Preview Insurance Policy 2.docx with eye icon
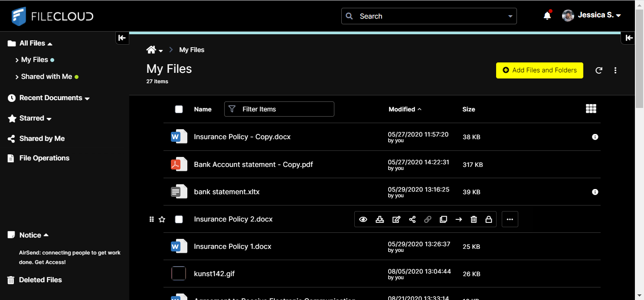 click(x=363, y=219)
